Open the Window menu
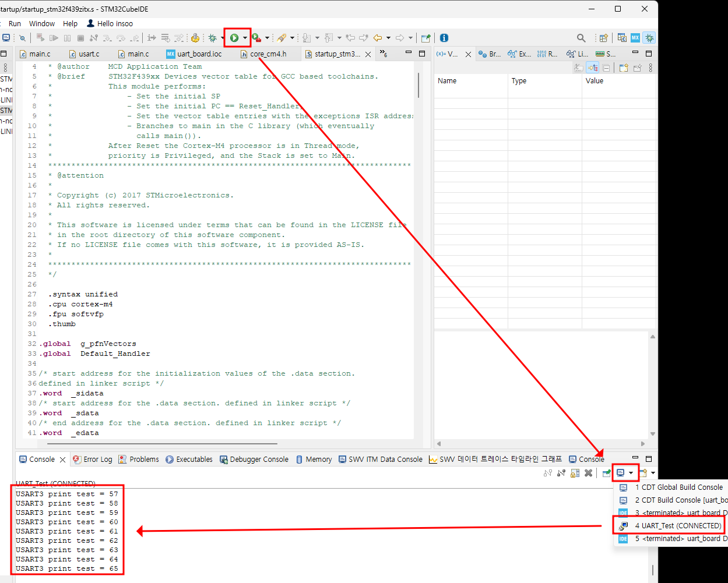Image resolution: width=728 pixels, height=583 pixels. coord(42,24)
